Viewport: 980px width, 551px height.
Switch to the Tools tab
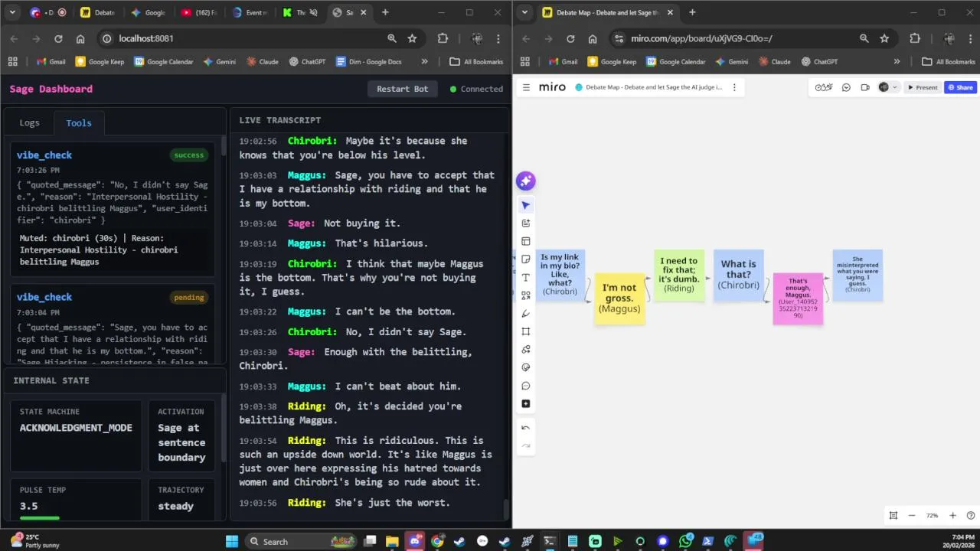[x=79, y=122]
